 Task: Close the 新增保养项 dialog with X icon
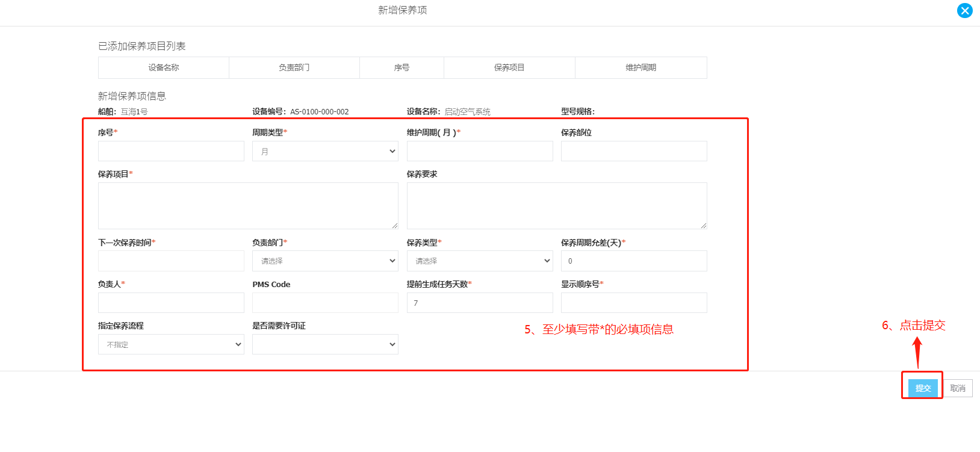click(x=965, y=10)
